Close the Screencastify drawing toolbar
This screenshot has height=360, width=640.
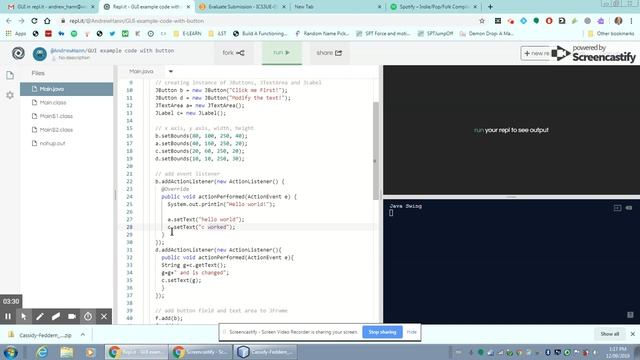click(x=104, y=316)
